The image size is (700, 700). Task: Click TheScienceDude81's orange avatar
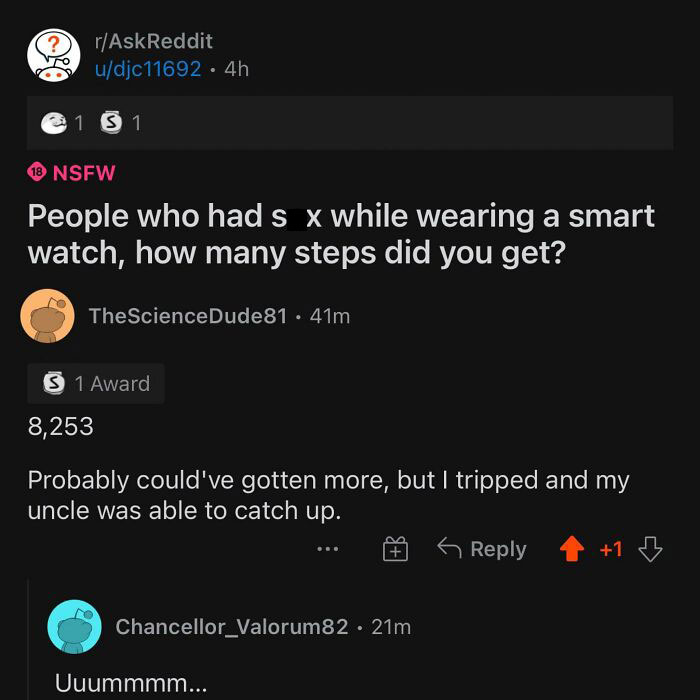(x=47, y=316)
